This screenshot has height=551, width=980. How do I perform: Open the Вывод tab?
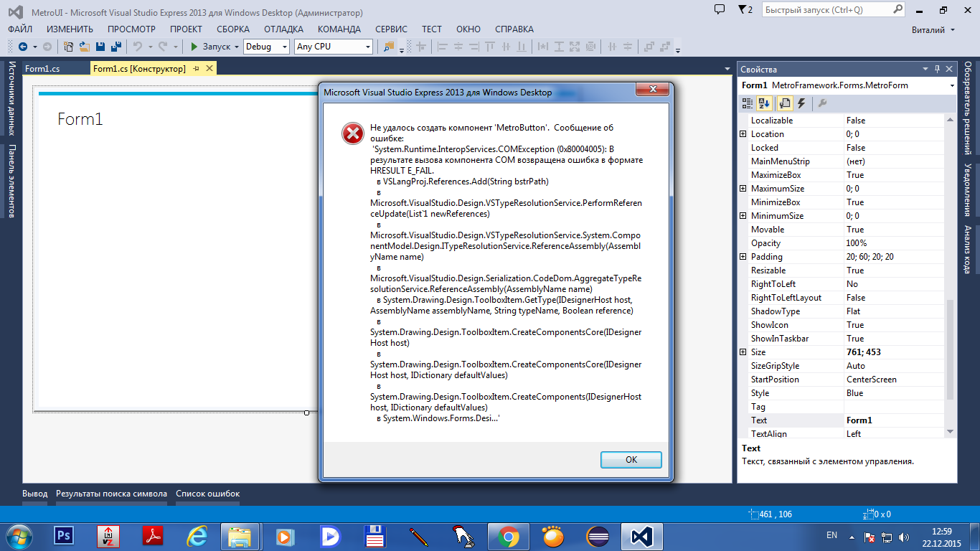(35, 494)
